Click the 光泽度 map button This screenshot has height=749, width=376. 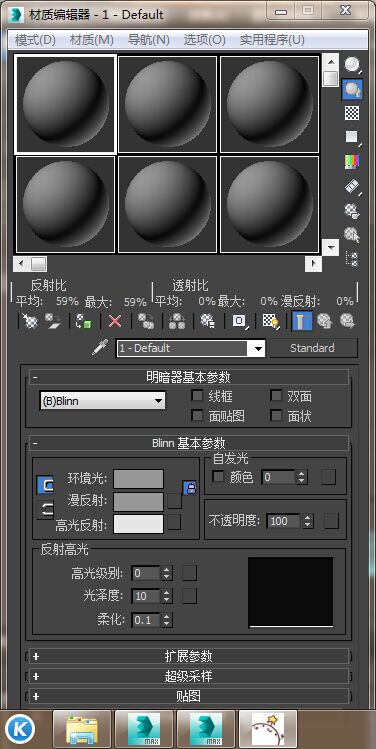pyautogui.click(x=190, y=596)
